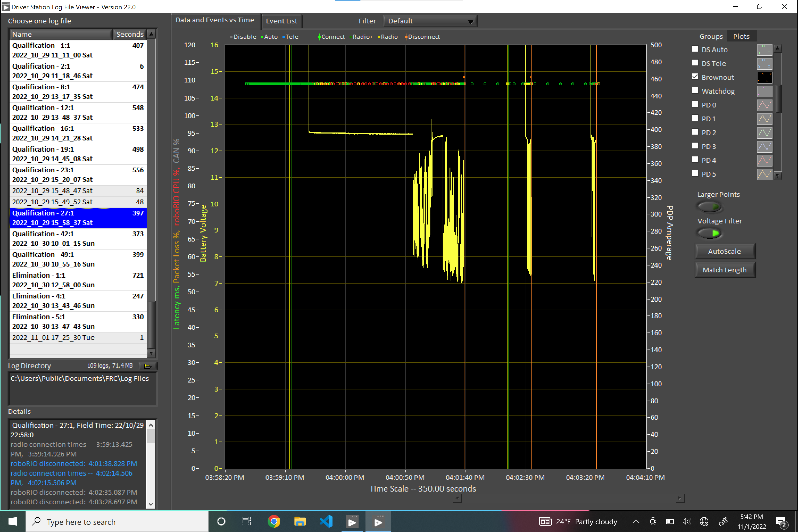Open Google Chrome from the taskbar

coord(274,521)
